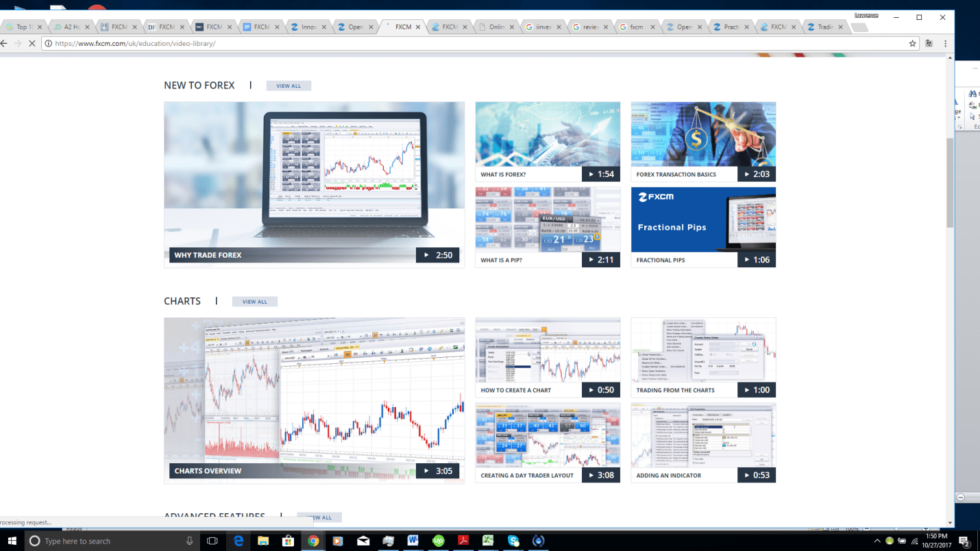Screen dimensions: 980x551
Task: Open the Fractional Pips title link
Action: [661, 260]
